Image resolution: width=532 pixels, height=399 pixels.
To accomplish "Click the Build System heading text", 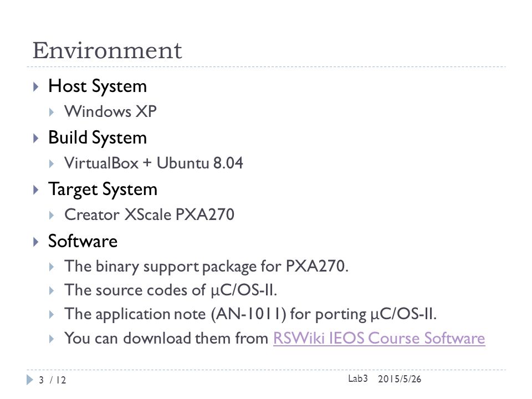I will pyautogui.click(x=98, y=138).
